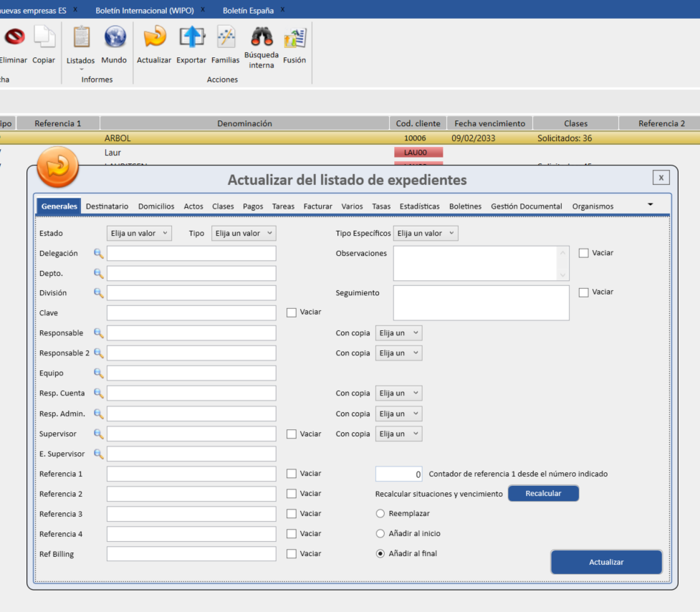Click inside the Referencia 1 text field
Viewport: 700px width, 612px height.
[191, 474]
